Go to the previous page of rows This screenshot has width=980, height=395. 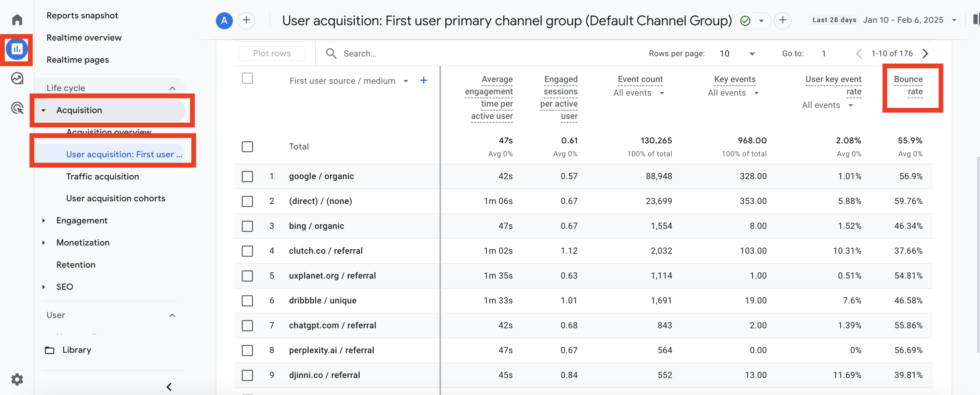[859, 53]
